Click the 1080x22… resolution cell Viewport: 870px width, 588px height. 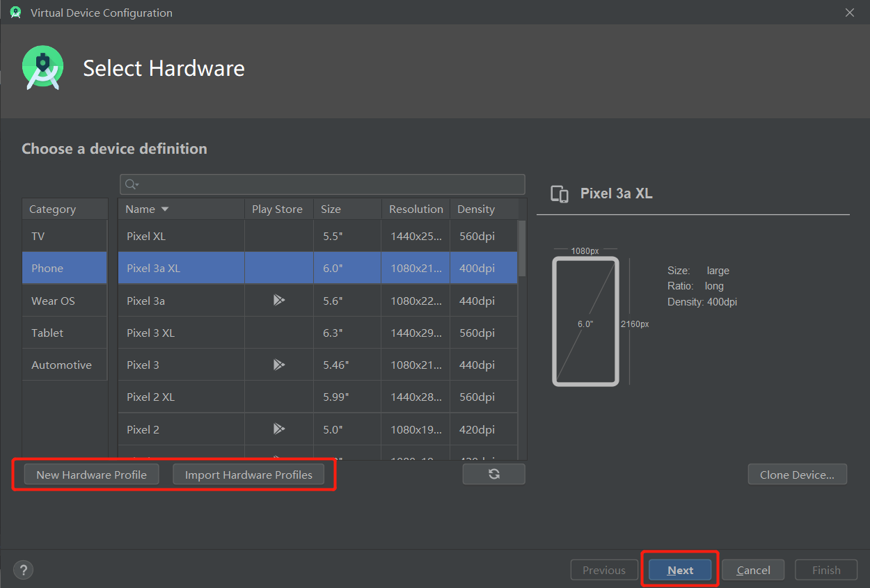coord(416,301)
